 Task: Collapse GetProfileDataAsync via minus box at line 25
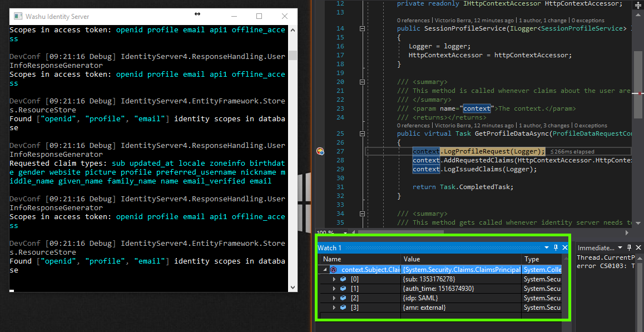point(362,133)
